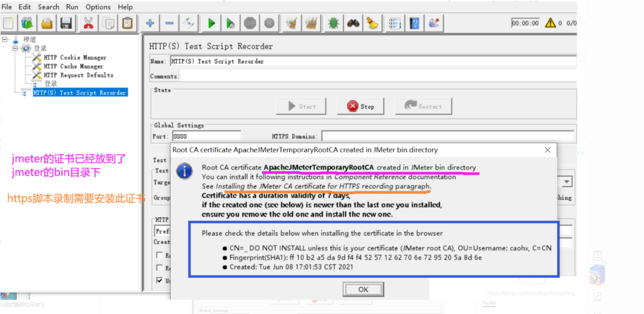Screen dimensions: 644x314
Task: Click 'Component Reference' italic text
Action: click(371, 177)
